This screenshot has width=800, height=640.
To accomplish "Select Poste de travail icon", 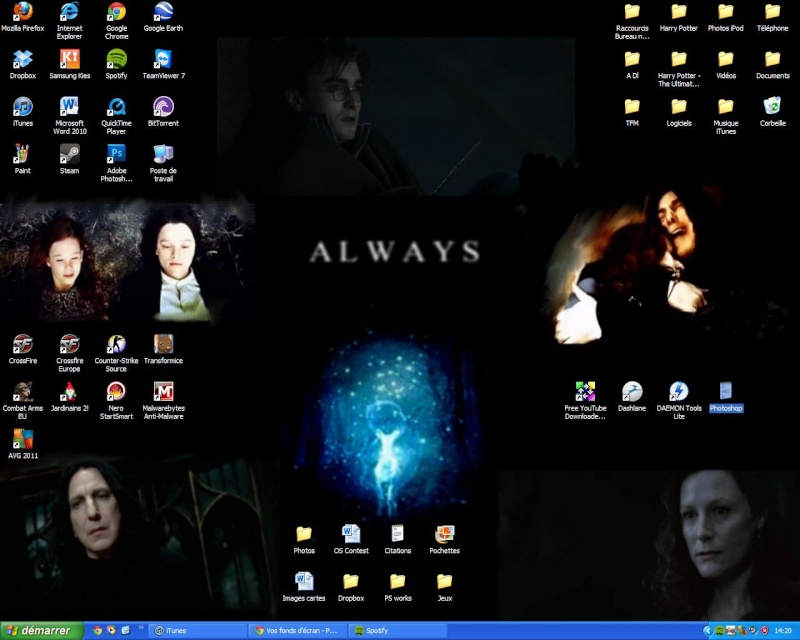I will 163,163.
